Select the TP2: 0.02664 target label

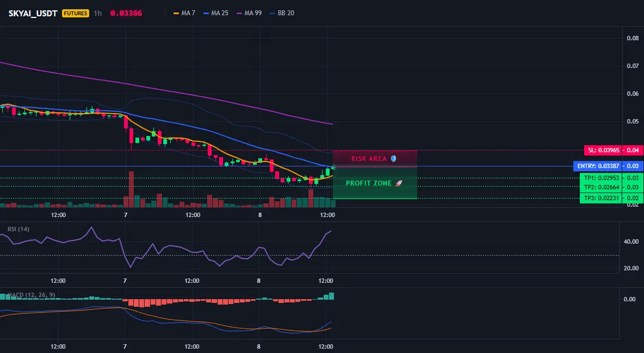(x=601, y=187)
